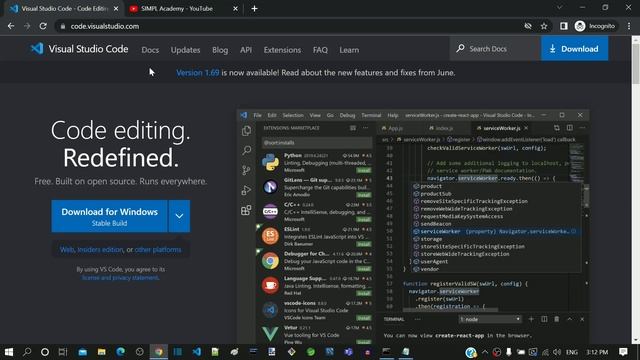The image size is (640, 360).
Task: Open the Web version link
Action: [x=67, y=249]
